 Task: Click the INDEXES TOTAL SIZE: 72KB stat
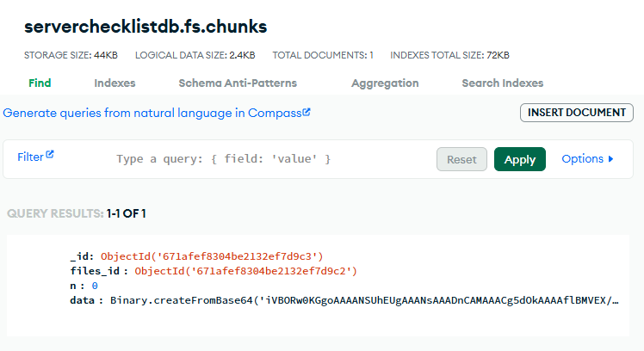(449, 55)
